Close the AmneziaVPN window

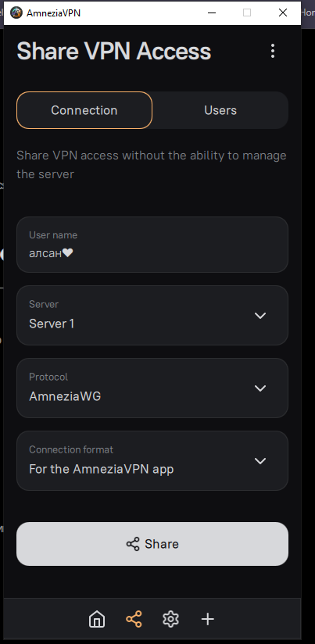(283, 13)
